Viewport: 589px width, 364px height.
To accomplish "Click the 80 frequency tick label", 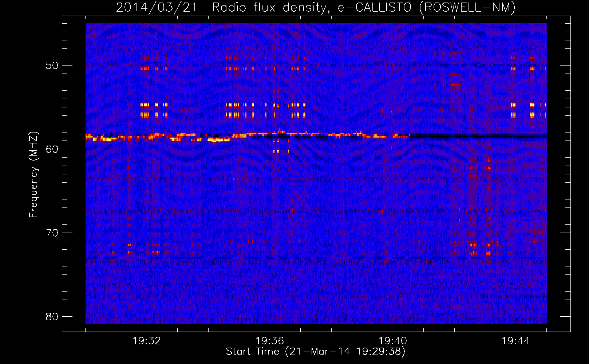I will click(52, 317).
